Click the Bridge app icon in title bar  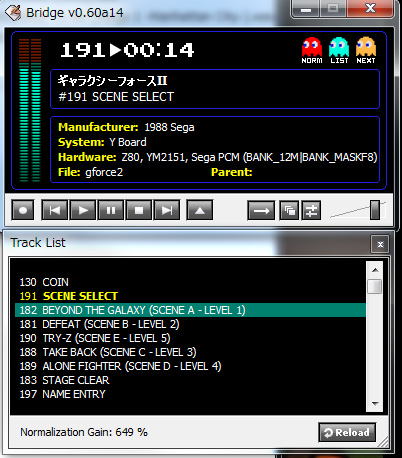[x=13, y=13]
